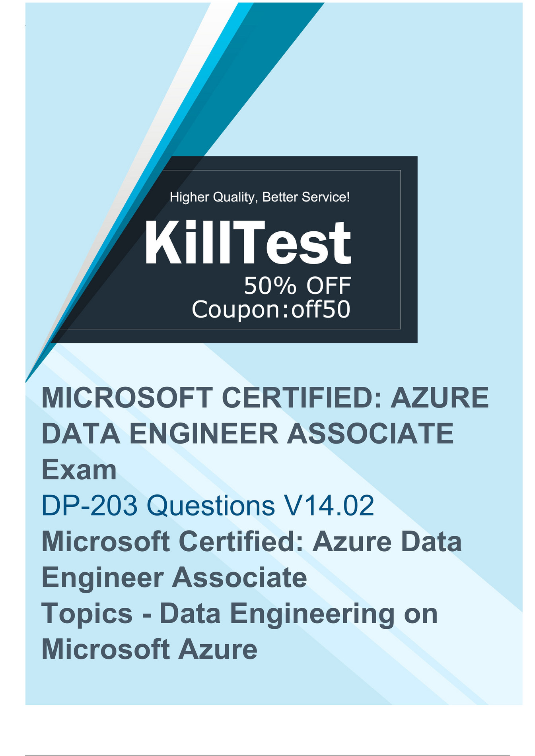Click the "Engineer Associate" subtitle line
The height and width of the screenshot is (756, 535).
[174, 577]
